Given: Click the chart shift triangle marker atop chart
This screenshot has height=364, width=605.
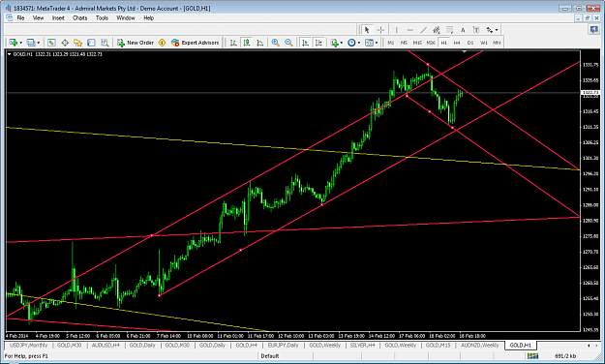Looking at the screenshot, I should click(465, 51).
